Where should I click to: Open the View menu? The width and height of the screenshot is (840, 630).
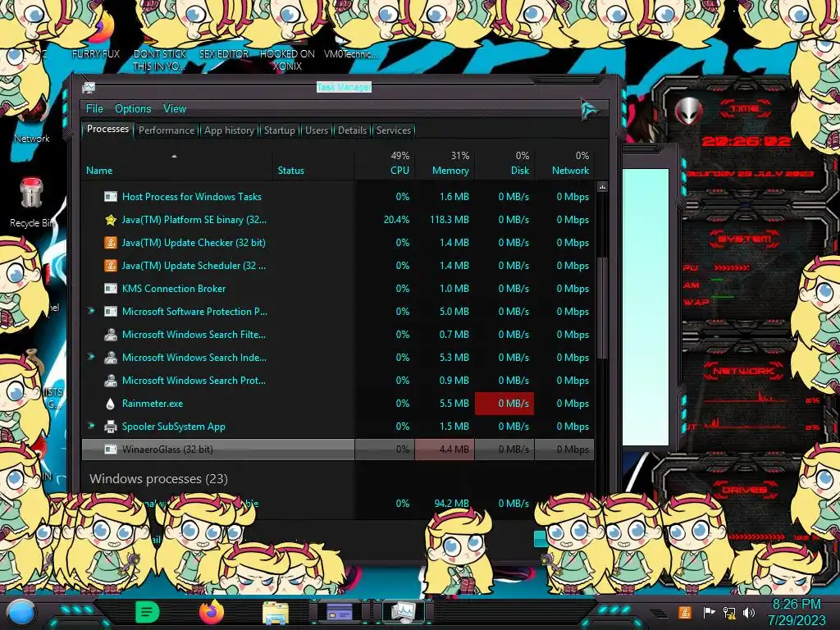tap(175, 109)
